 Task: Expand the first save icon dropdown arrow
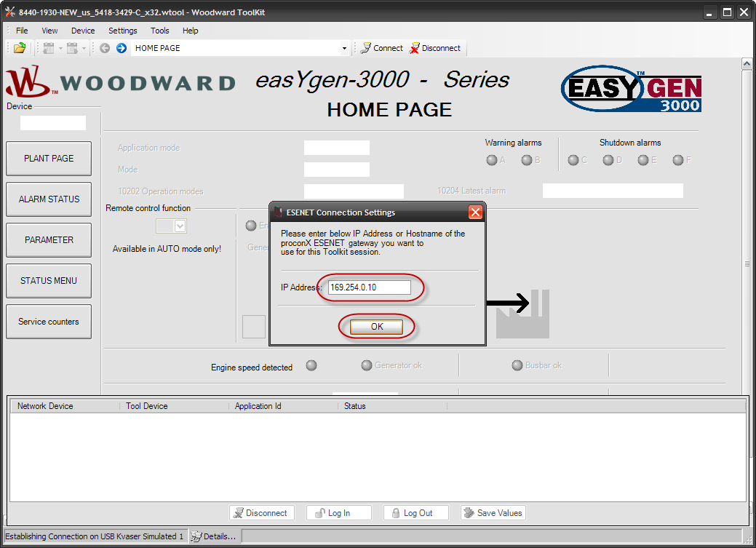pyautogui.click(x=60, y=48)
